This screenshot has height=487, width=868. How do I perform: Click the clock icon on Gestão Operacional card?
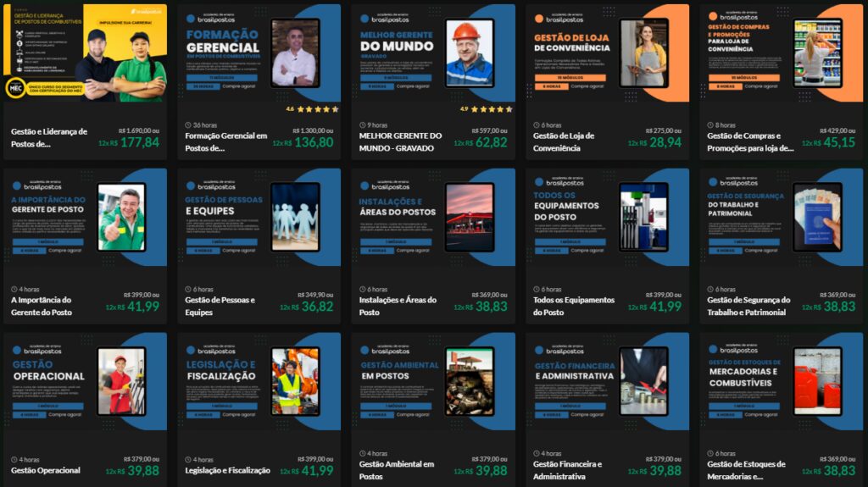pos(14,459)
